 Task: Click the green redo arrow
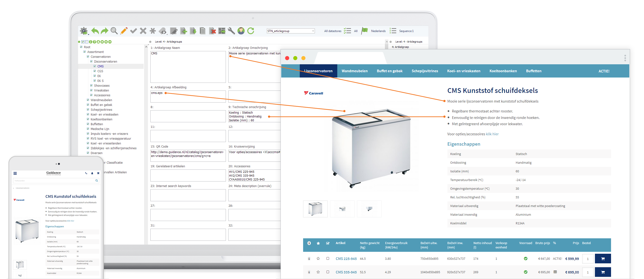coord(104,31)
